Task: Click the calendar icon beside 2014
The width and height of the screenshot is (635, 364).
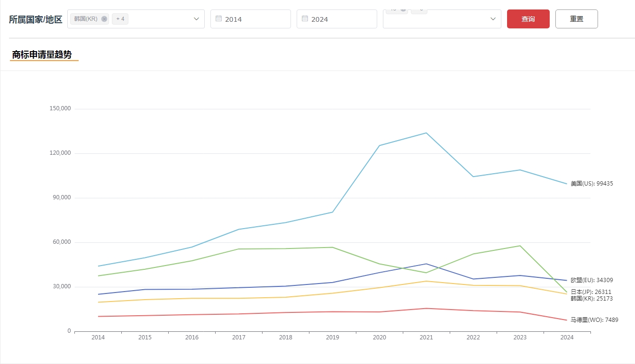Action: coord(218,19)
